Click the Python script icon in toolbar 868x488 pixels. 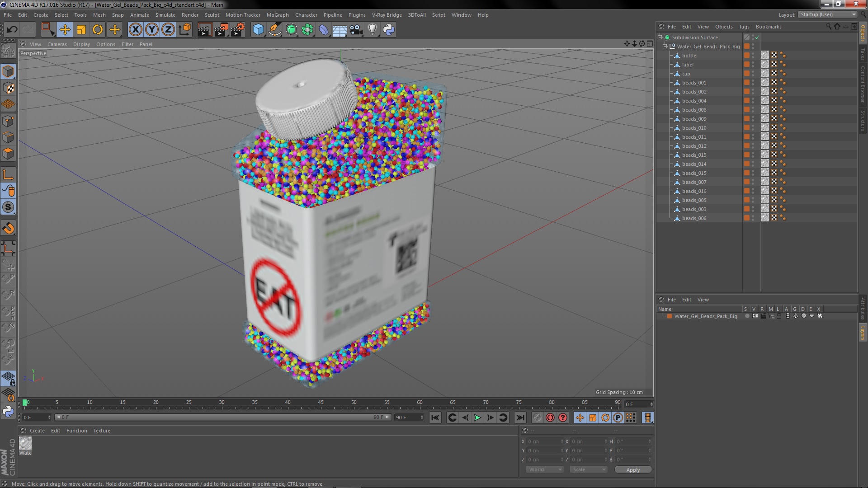coord(389,30)
